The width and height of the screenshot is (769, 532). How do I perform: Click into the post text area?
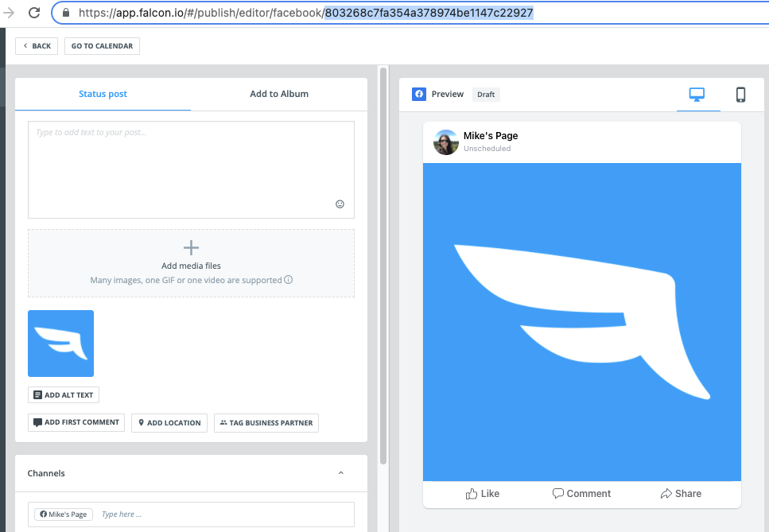tap(192, 169)
